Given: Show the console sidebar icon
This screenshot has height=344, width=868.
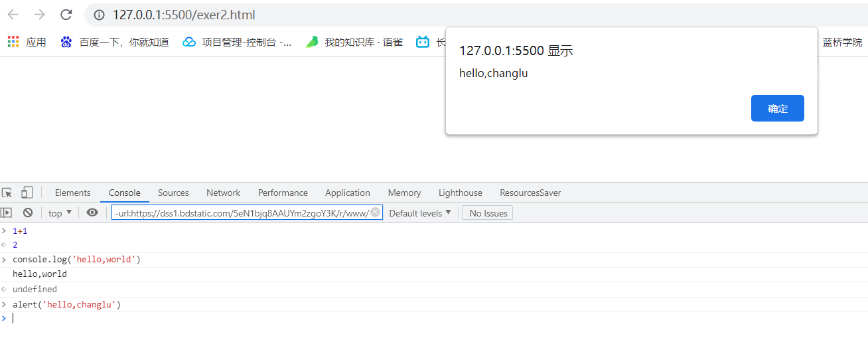Looking at the screenshot, I should coord(7,213).
